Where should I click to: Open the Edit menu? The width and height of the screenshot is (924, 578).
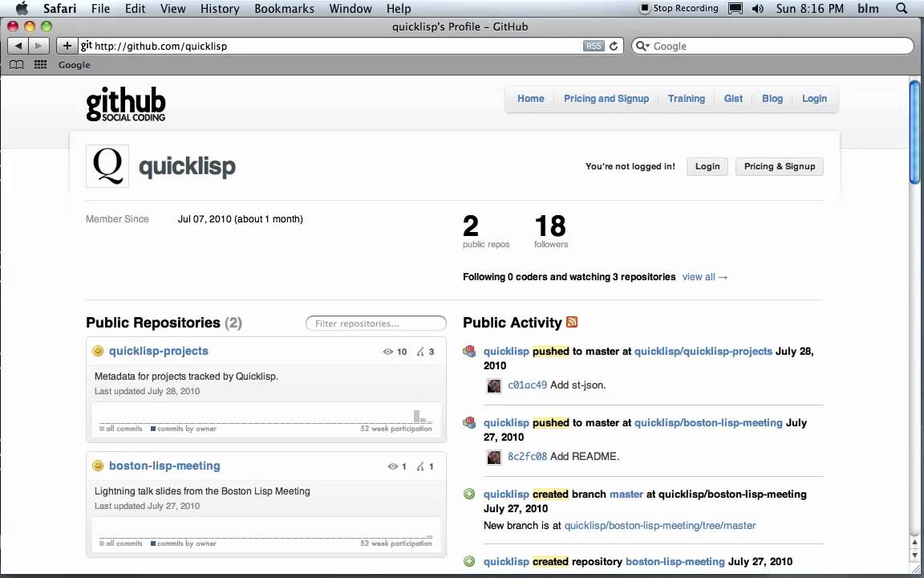[x=135, y=8]
